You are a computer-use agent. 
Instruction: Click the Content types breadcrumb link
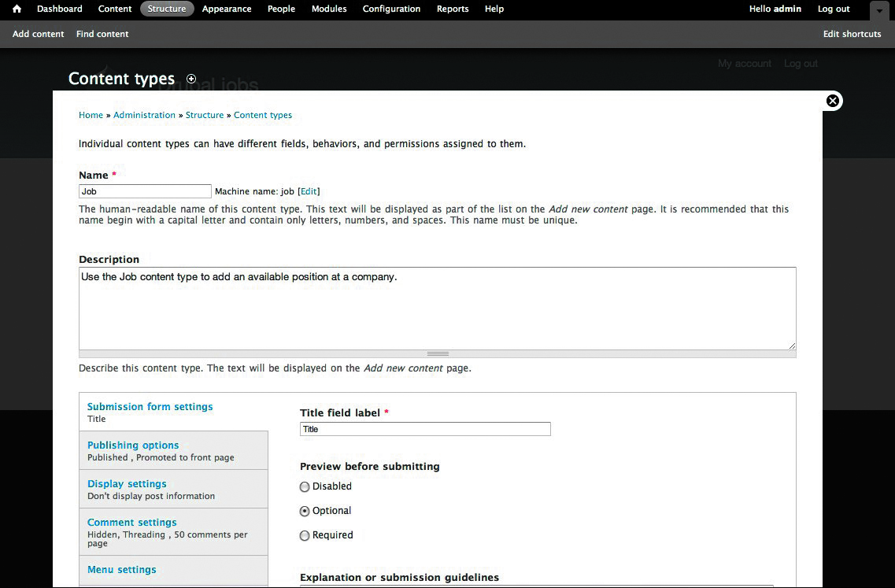263,115
